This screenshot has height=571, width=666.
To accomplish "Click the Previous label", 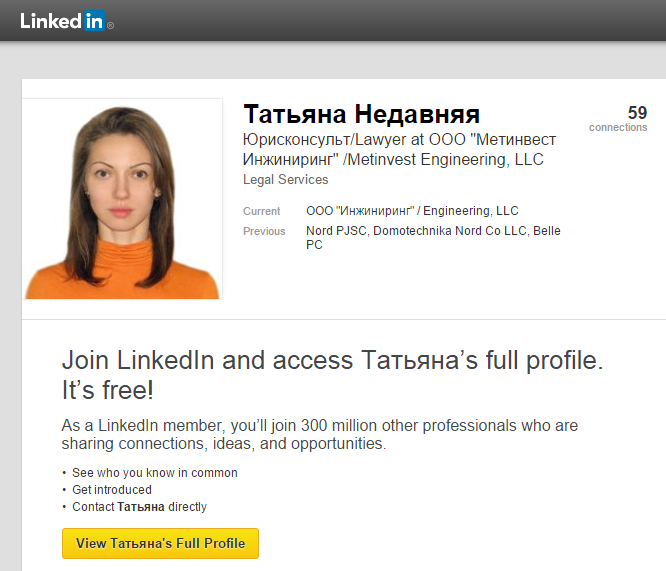I will [x=264, y=231].
